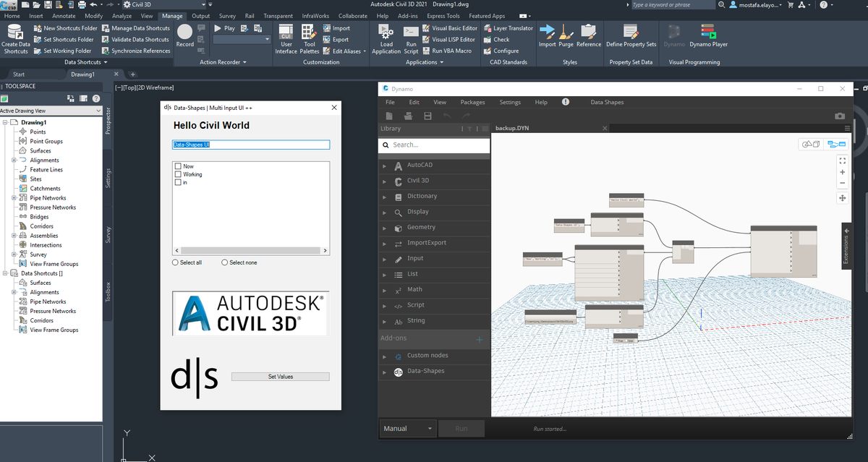
Task: Click the Visual Basic Editor tool
Action: (449, 28)
